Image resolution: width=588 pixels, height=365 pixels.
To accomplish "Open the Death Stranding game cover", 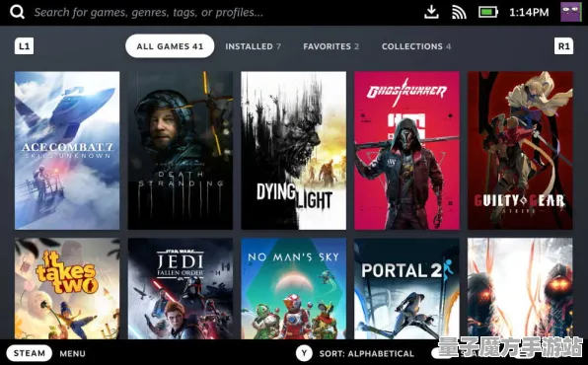I will (181, 150).
